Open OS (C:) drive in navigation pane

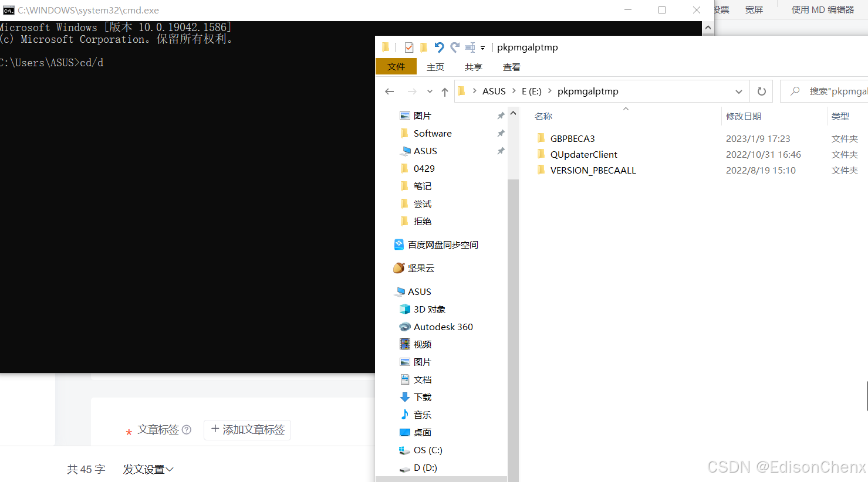click(x=428, y=450)
